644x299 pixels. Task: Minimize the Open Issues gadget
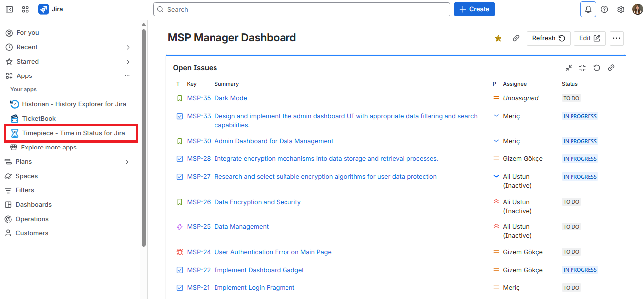(x=569, y=68)
